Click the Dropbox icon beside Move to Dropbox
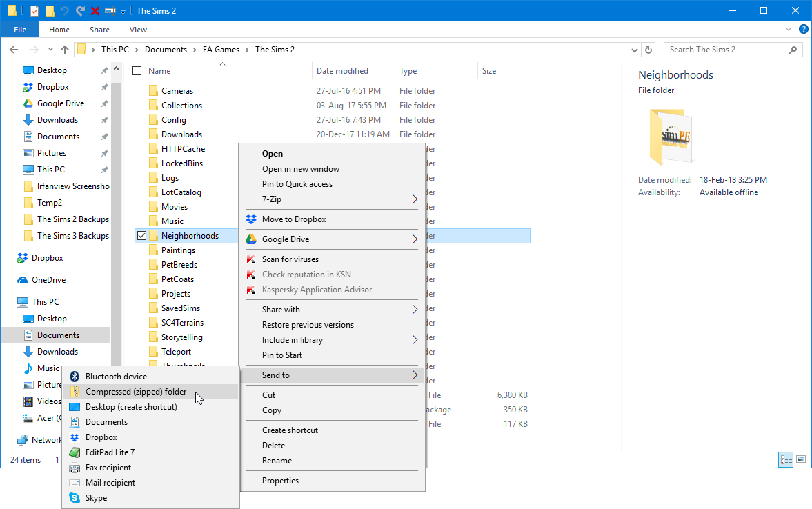Viewport: 812px width, 509px height. (x=251, y=219)
